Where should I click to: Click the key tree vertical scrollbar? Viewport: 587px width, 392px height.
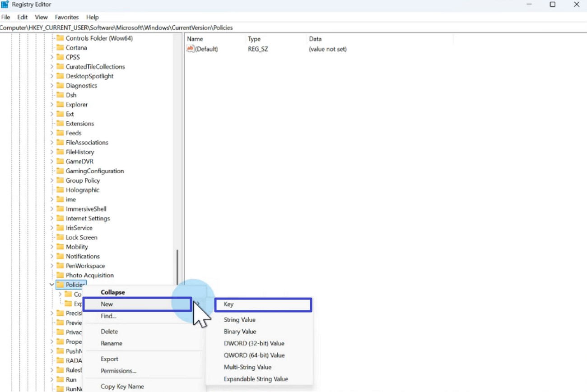[177, 267]
